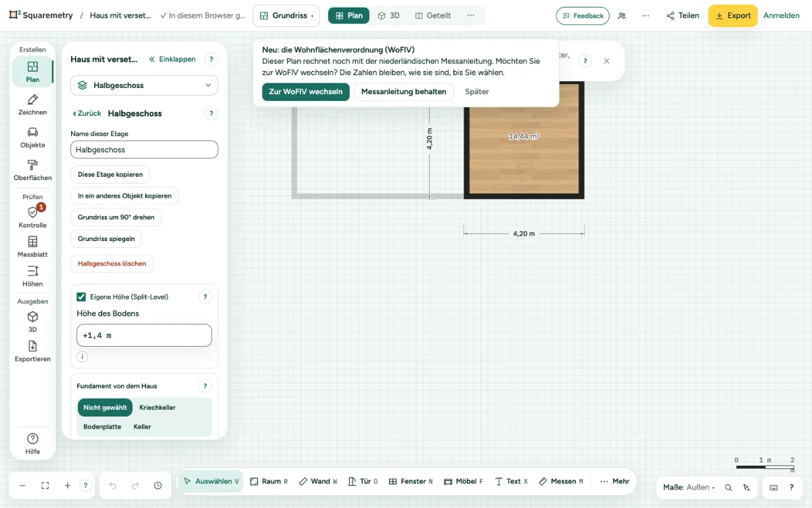Open the 3D output in sidebar
This screenshot has width=812, height=508.
tap(32, 322)
